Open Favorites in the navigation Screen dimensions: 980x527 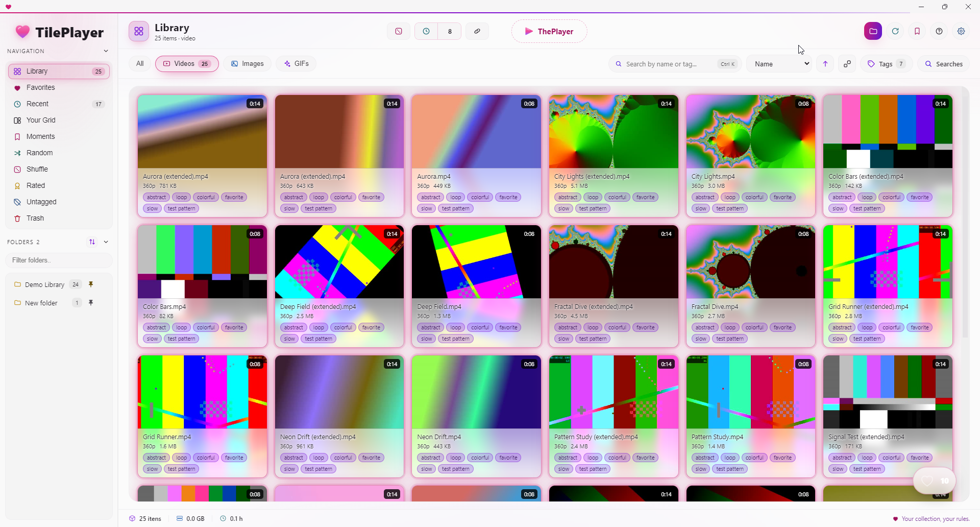click(59, 87)
